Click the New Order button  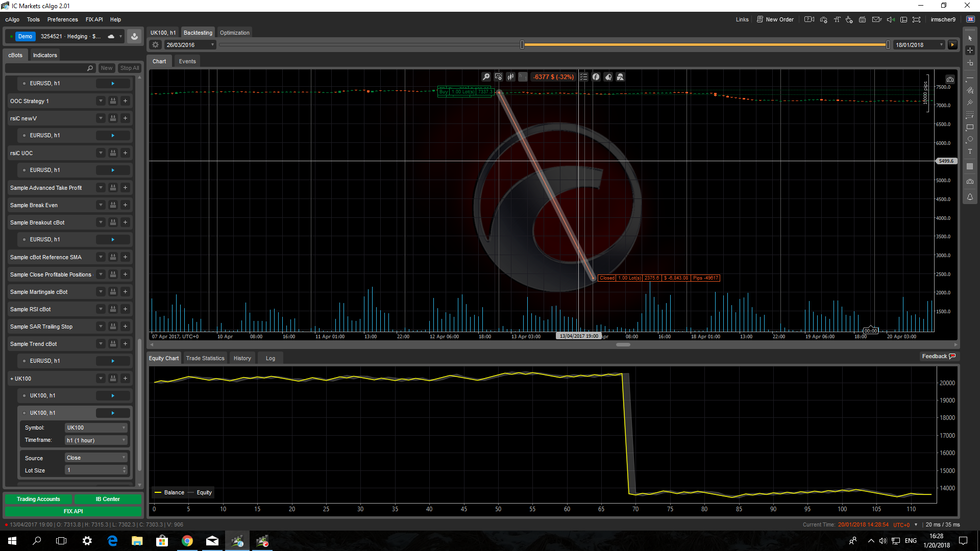pos(775,19)
